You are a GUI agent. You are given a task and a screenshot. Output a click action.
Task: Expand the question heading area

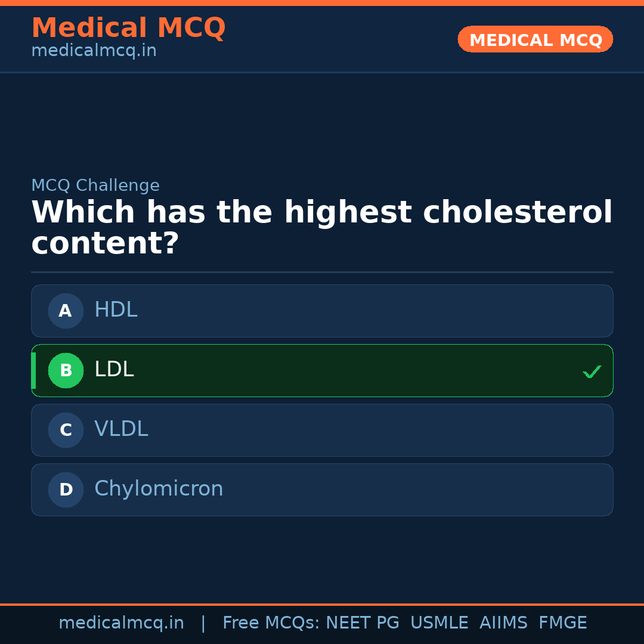322,227
